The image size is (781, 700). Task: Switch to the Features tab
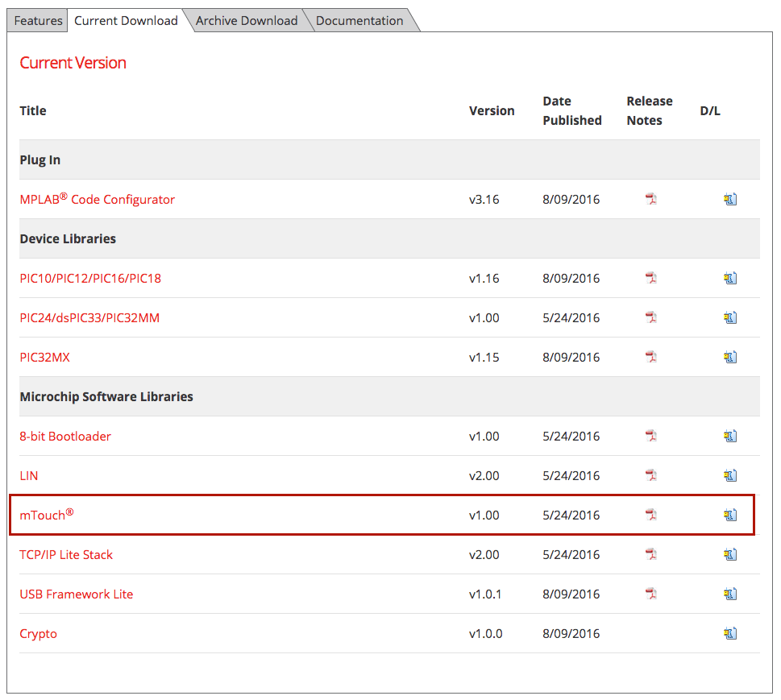click(38, 21)
